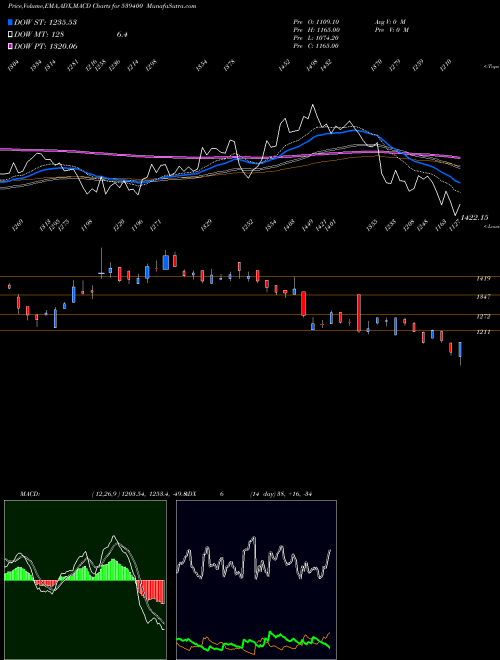Click the 'Pre C: 1163.00' close value

(316, 46)
